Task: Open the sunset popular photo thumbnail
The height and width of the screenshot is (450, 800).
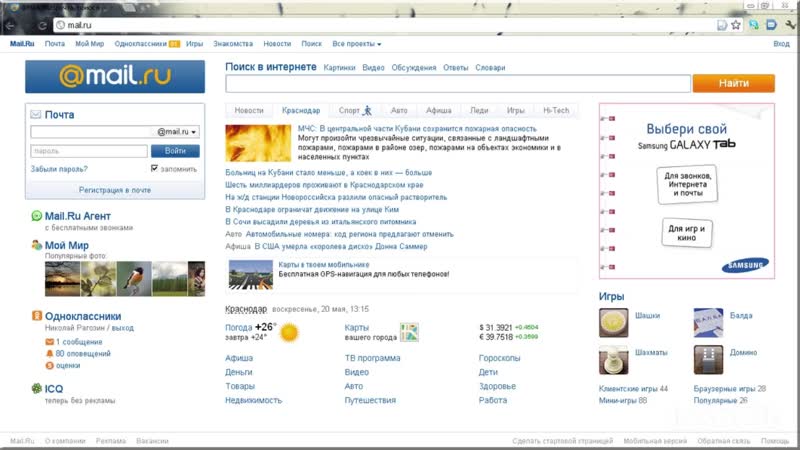Action: click(x=62, y=279)
